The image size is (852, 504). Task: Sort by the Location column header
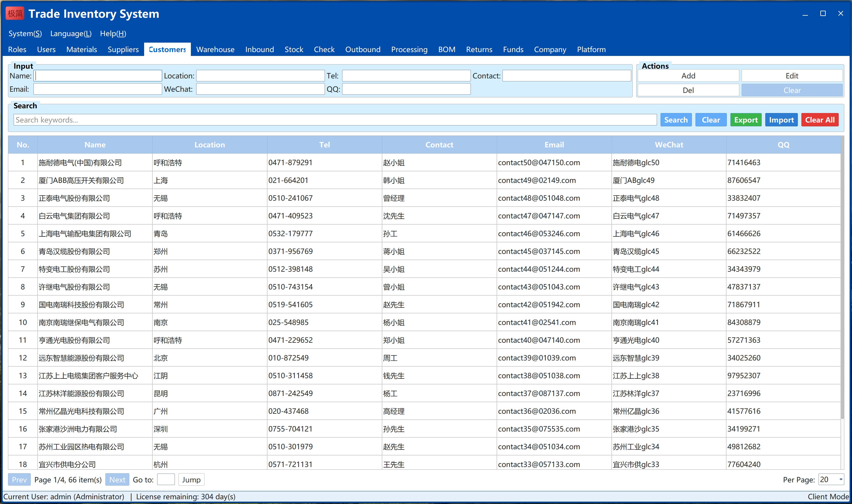[x=210, y=145]
